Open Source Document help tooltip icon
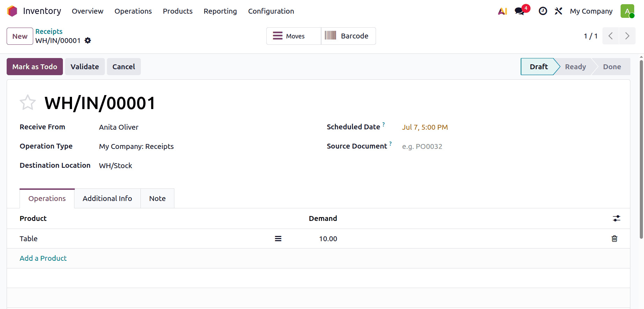 [x=390, y=143]
